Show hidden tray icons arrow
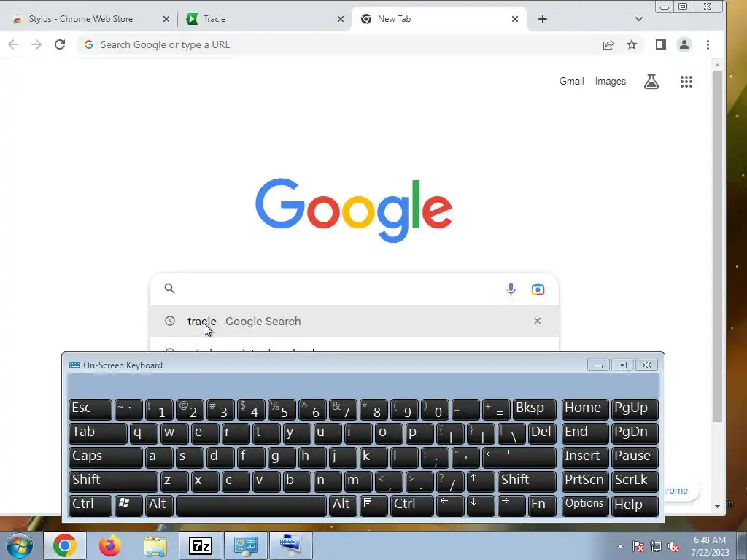 coord(620,547)
